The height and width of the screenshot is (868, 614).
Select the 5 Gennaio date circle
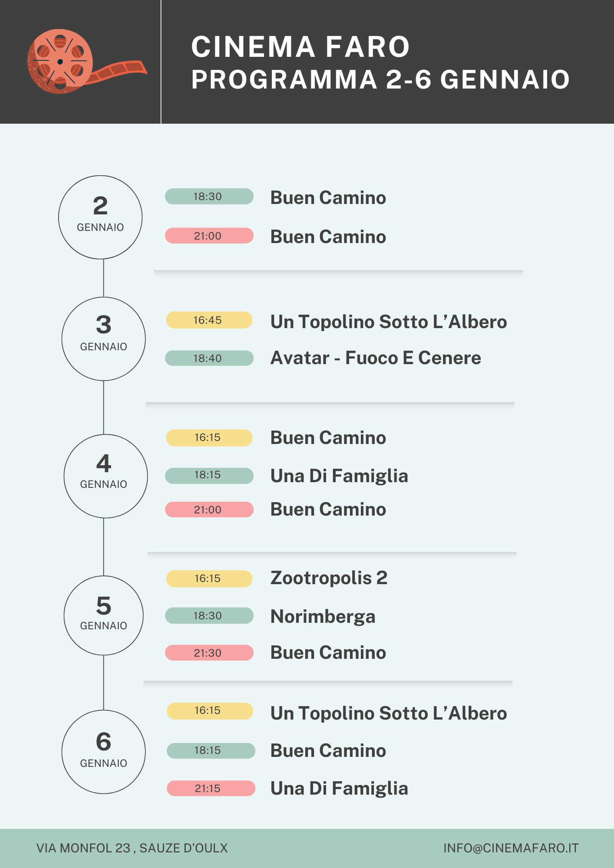pyautogui.click(x=103, y=615)
